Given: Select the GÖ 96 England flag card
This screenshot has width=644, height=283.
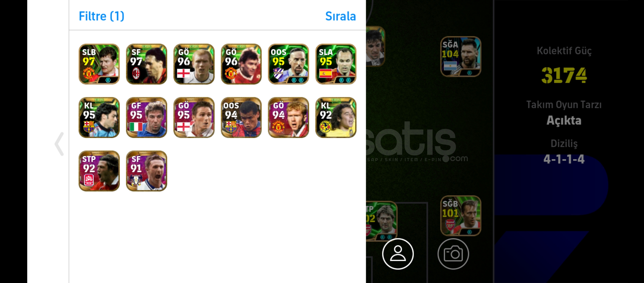Looking at the screenshot, I should click(x=194, y=64).
